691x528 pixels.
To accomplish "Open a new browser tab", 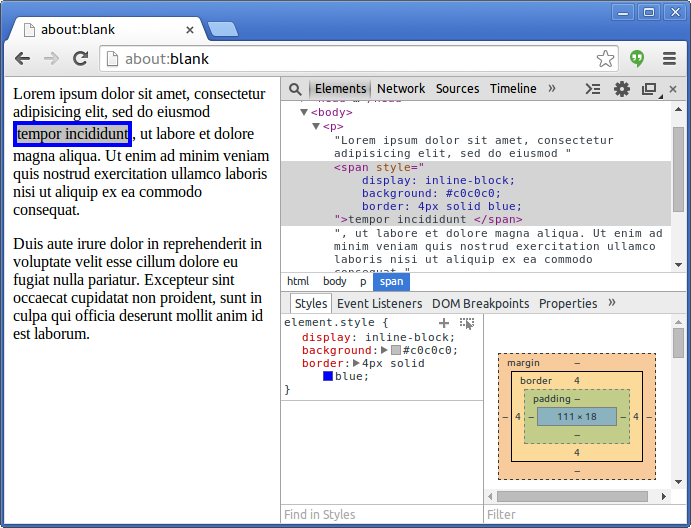I will [223, 29].
